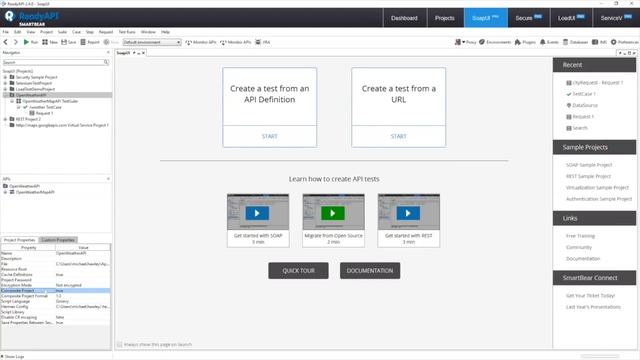
Task: Click Show Logs at the bottom
Action: coord(14,356)
